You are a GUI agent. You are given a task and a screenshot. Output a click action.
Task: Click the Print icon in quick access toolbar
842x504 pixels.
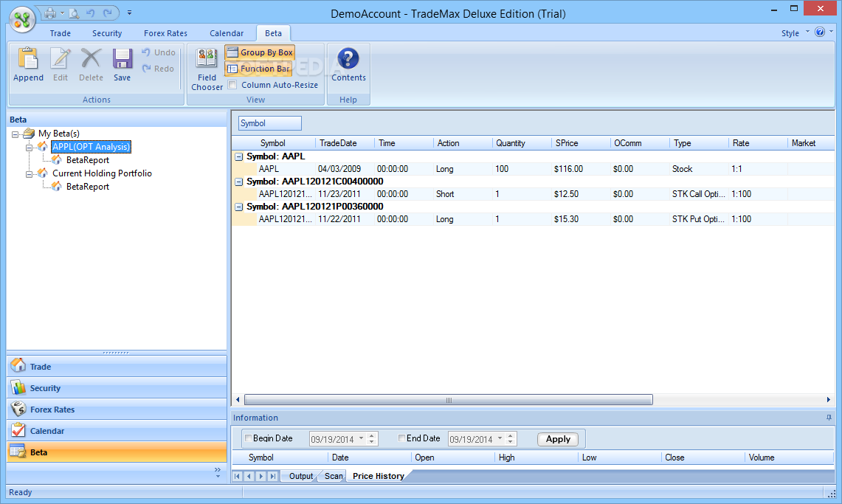click(50, 13)
